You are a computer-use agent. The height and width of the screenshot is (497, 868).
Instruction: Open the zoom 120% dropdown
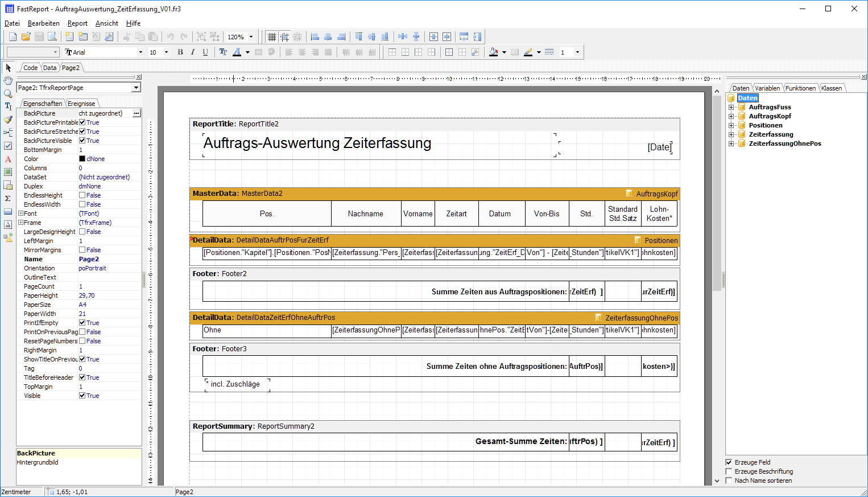click(251, 37)
